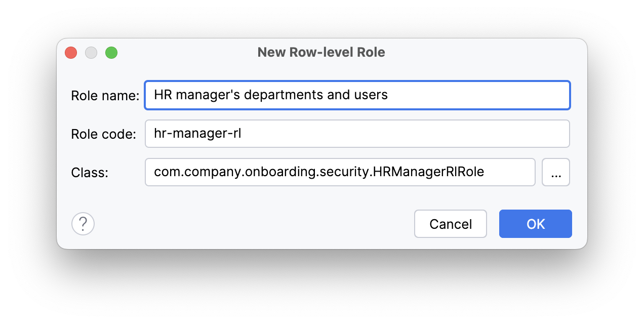Click the green zoom traffic light
This screenshot has height=324, width=644.
[x=111, y=52]
